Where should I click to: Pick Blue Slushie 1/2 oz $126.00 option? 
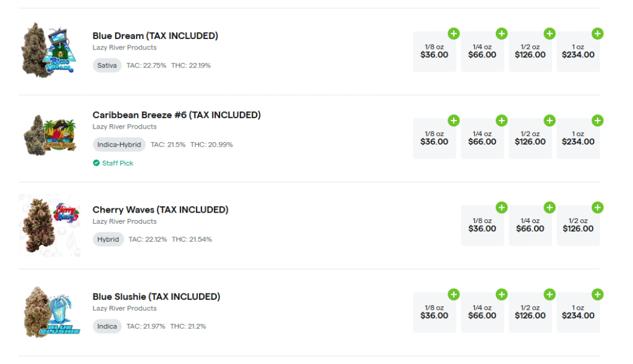click(530, 313)
